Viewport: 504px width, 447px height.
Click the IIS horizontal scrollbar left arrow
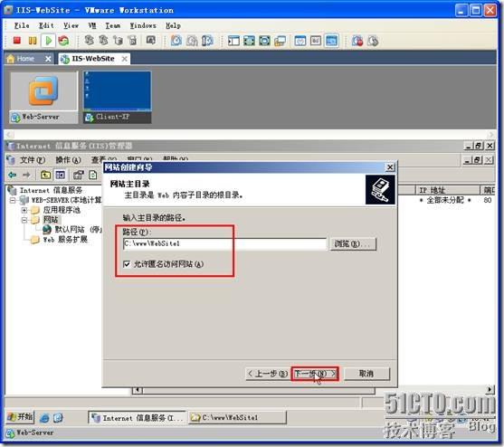pos(138,390)
